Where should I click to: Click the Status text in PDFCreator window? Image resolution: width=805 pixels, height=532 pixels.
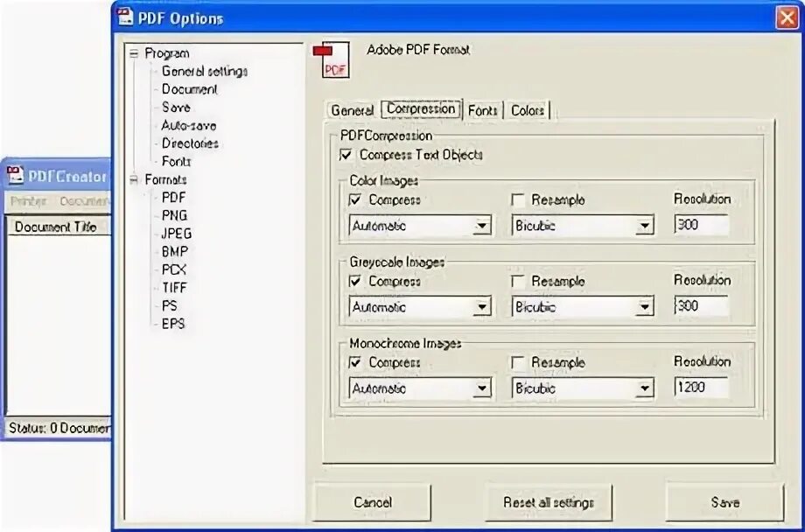(x=59, y=428)
